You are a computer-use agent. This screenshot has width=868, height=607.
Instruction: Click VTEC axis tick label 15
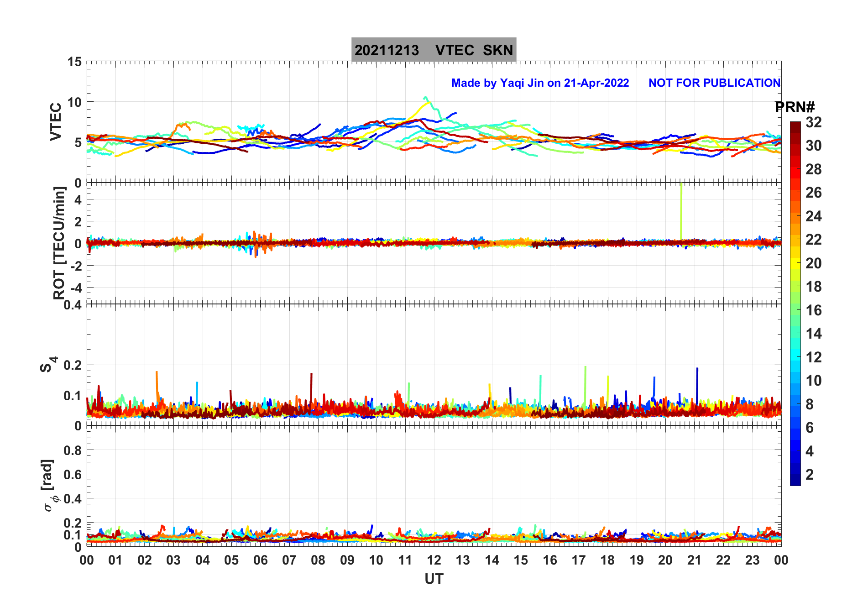click(74, 62)
